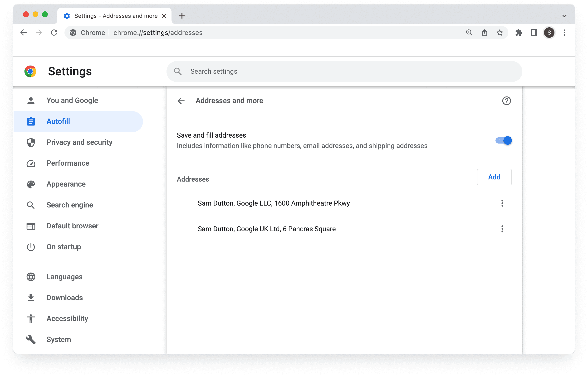Open three-dot menu for Google LLC address
The height and width of the screenshot is (375, 588).
[502, 203]
